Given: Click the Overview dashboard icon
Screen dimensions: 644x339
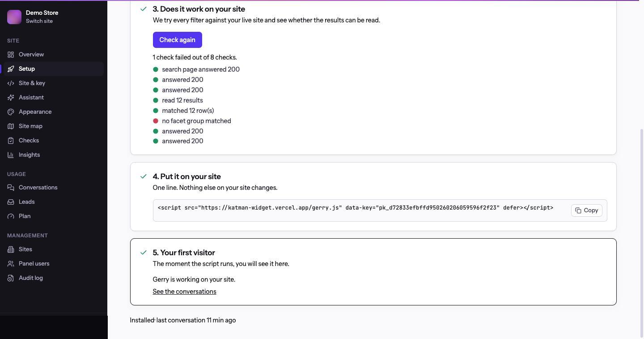Looking at the screenshot, I should (11, 55).
